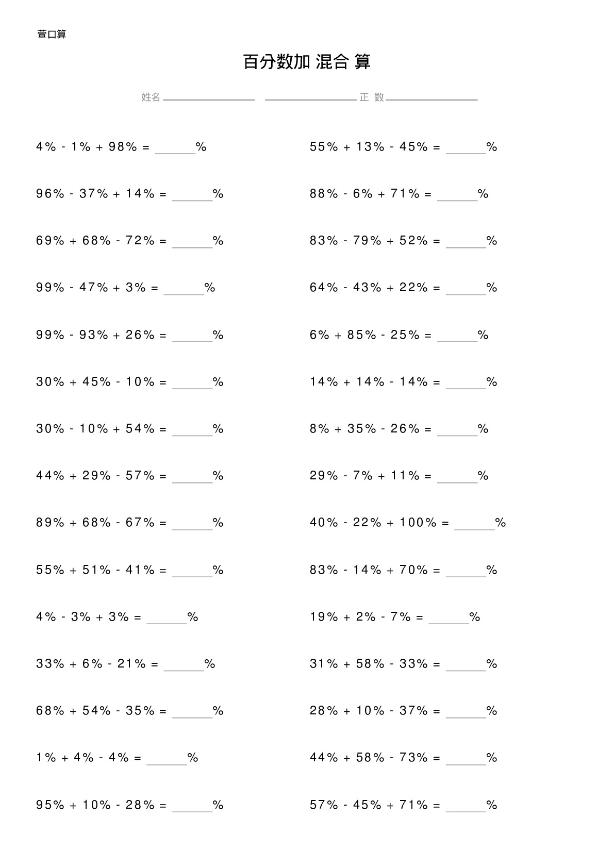The image size is (614, 868).
Task: Click the blank line before 正 数 label
Action: [311, 99]
